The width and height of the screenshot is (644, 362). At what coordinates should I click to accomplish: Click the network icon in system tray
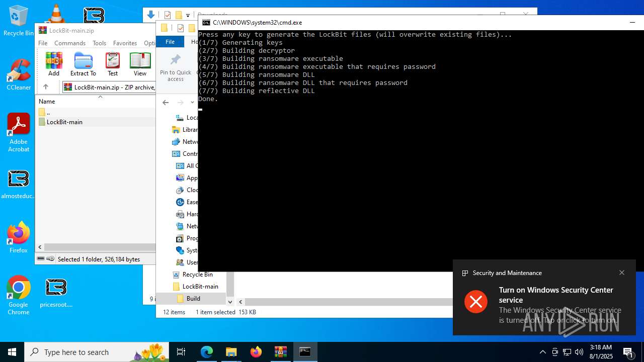point(567,352)
